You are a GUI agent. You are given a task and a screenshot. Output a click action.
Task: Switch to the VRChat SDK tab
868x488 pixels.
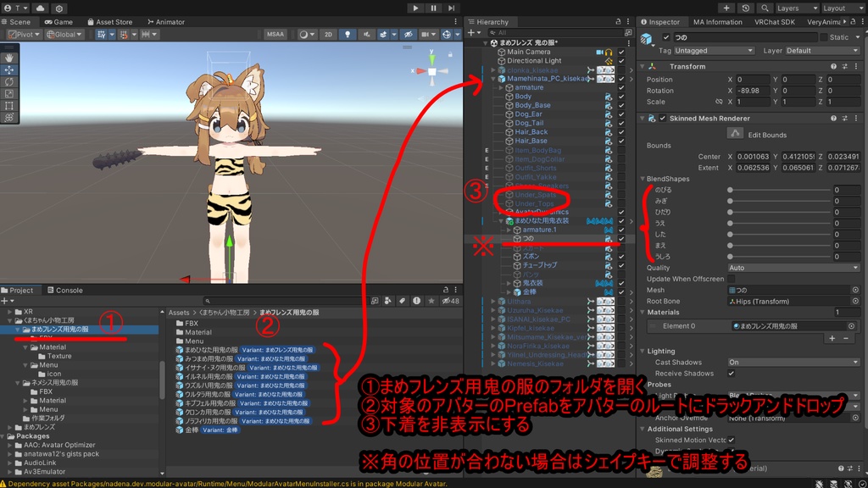775,22
